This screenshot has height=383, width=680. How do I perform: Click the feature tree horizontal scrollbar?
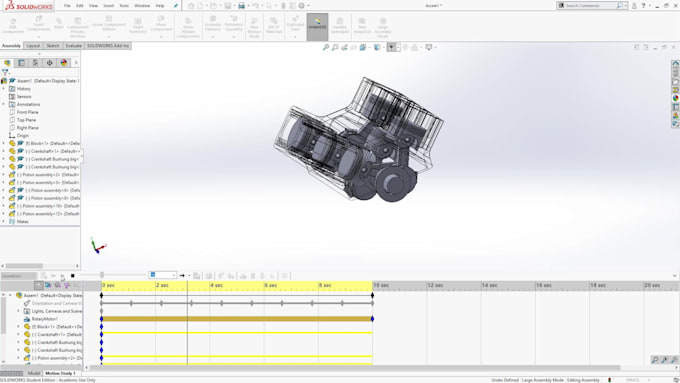tap(24, 266)
